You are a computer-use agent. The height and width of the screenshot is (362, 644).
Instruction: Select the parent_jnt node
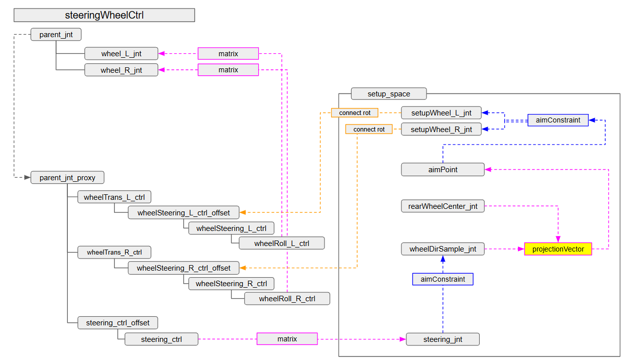pyautogui.click(x=56, y=35)
